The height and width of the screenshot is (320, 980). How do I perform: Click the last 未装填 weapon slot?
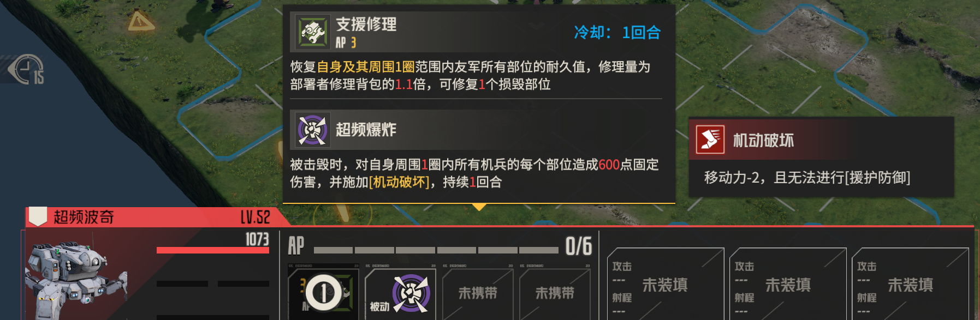click(x=910, y=284)
